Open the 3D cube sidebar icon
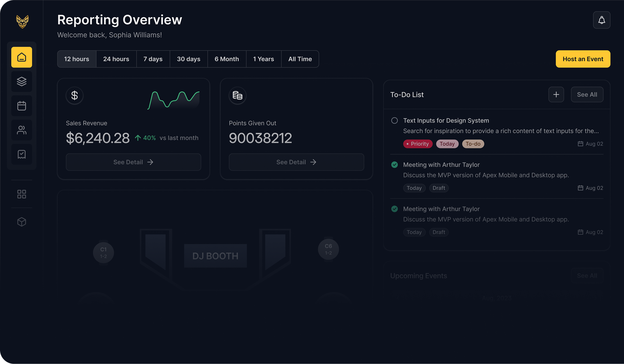Viewport: 624px width, 364px height. [x=22, y=222]
